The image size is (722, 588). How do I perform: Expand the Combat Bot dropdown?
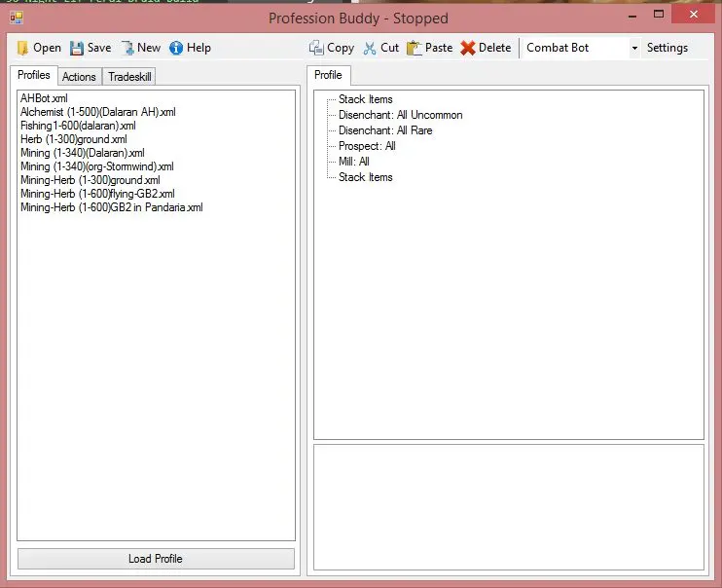click(634, 48)
